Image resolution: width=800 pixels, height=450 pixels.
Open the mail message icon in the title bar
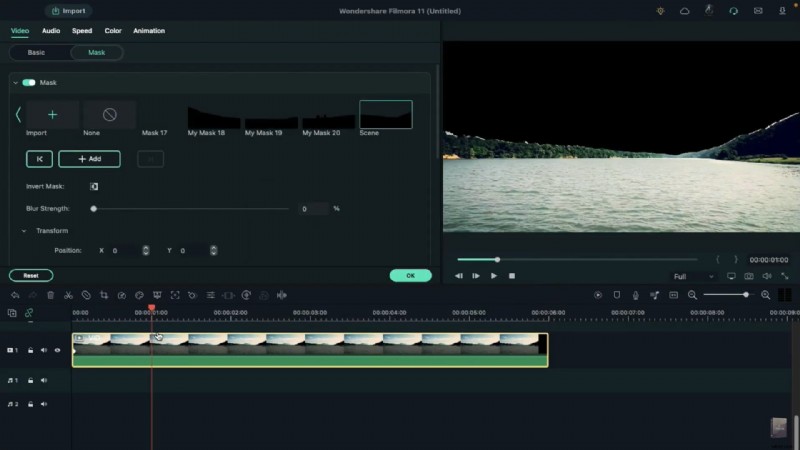[758, 11]
